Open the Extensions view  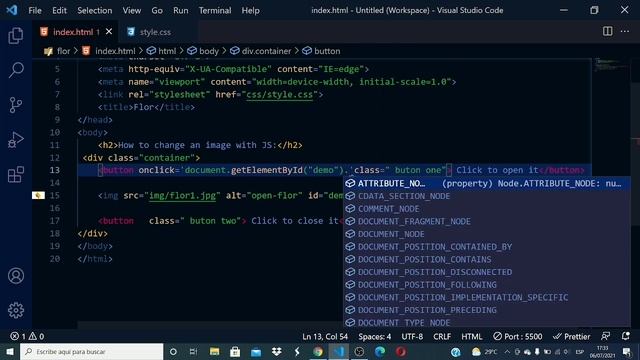pyautogui.click(x=16, y=175)
